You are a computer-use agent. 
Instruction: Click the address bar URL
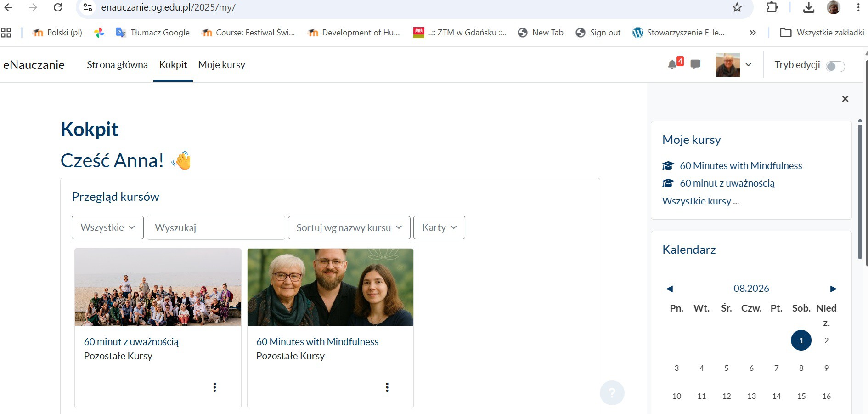(x=169, y=7)
